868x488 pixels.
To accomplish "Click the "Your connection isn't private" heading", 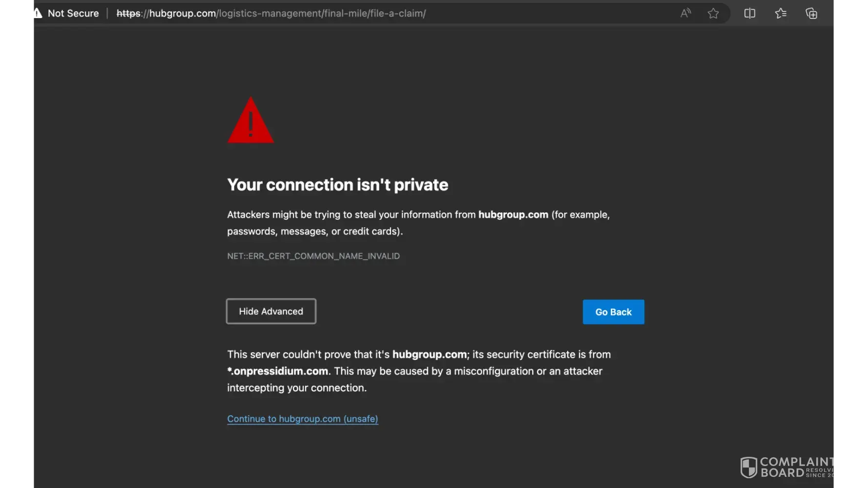I will click(x=337, y=185).
